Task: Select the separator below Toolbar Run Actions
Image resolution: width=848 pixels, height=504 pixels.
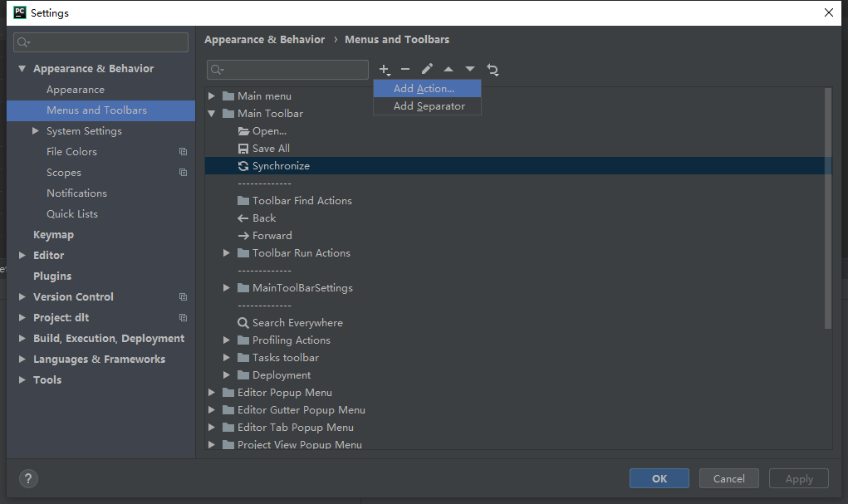Action: 264,271
